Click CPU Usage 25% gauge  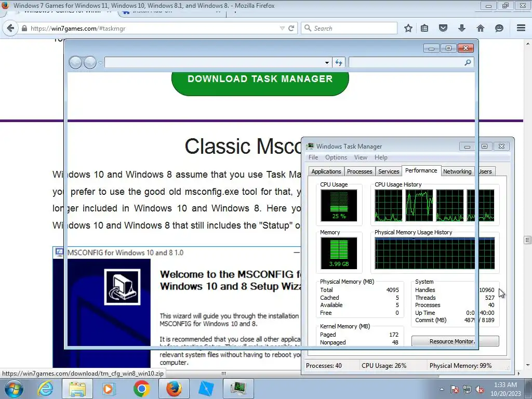(x=339, y=205)
